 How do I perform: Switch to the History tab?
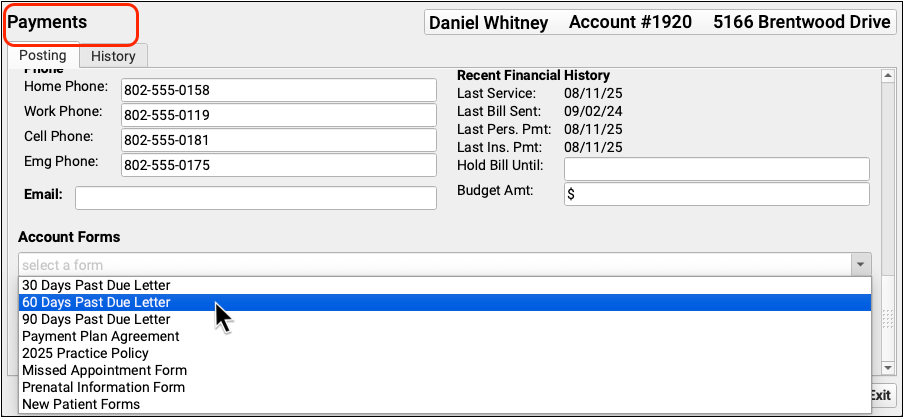point(113,57)
